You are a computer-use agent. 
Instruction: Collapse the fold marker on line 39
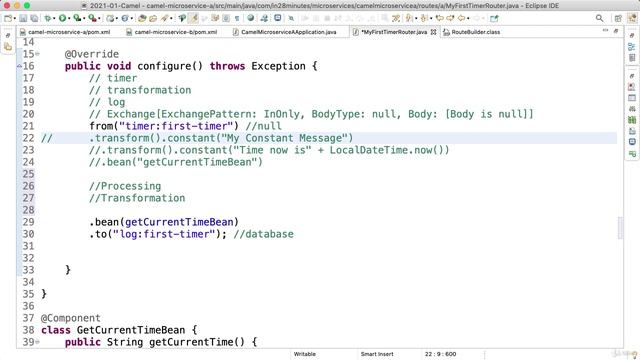point(38,342)
